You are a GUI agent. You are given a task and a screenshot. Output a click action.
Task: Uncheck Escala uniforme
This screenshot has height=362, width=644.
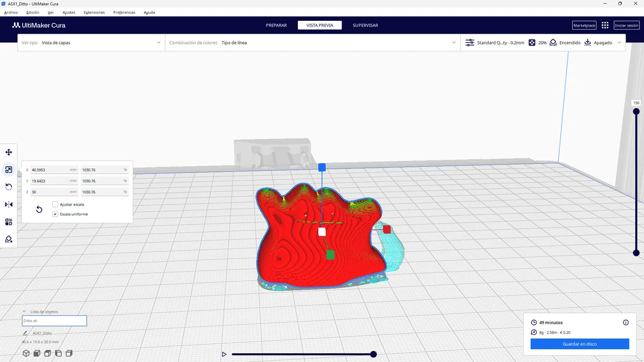coord(54,214)
